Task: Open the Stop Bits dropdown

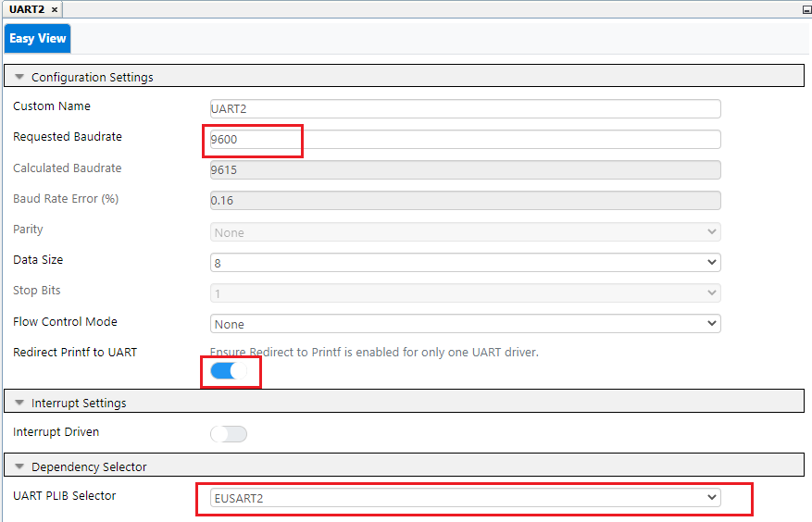Action: (465, 293)
